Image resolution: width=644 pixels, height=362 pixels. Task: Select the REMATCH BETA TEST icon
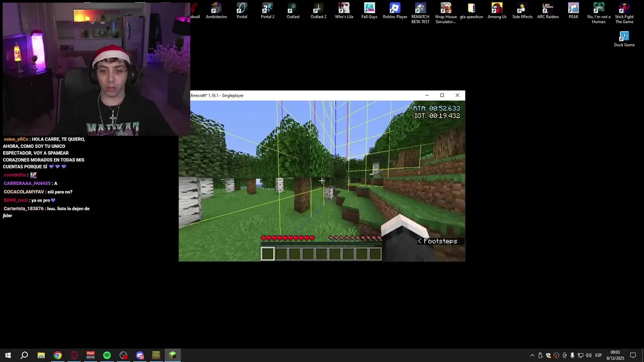point(421,13)
